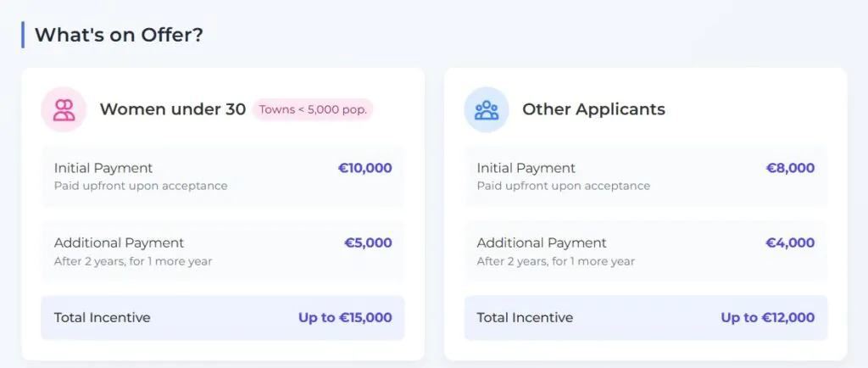
Task: Click the Up to €12,000 total incentive
Action: [x=768, y=318]
